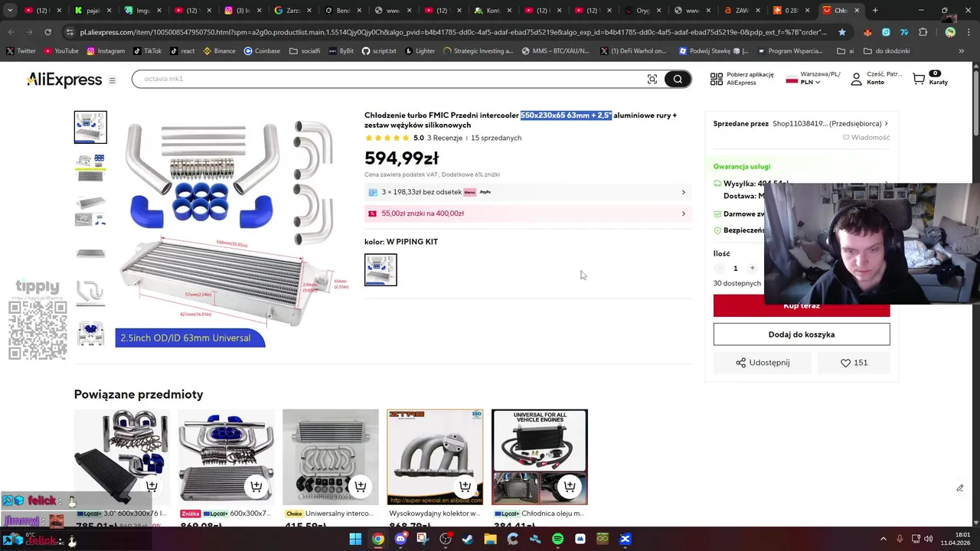Decrease quantity with the minus stepper
The width and height of the screenshot is (980, 551).
[x=719, y=268]
